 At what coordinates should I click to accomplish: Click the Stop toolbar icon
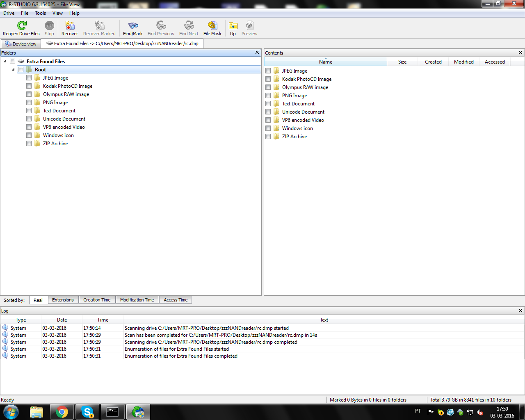[50, 25]
